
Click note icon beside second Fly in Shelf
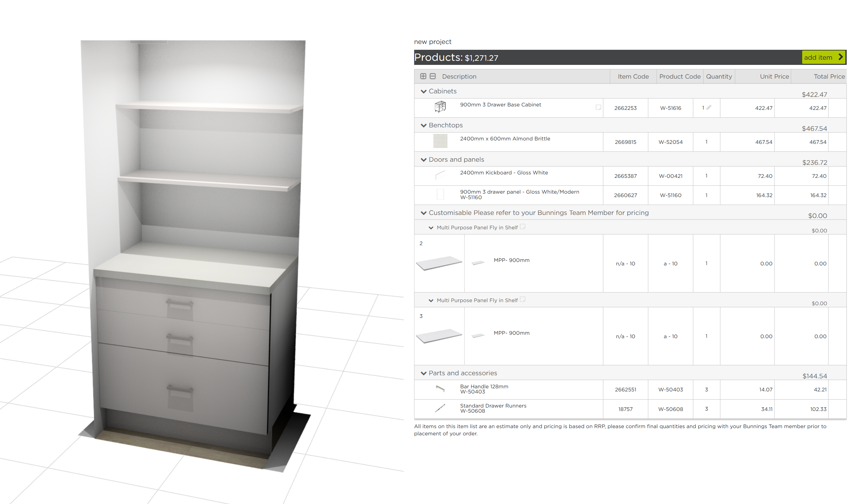[523, 299]
